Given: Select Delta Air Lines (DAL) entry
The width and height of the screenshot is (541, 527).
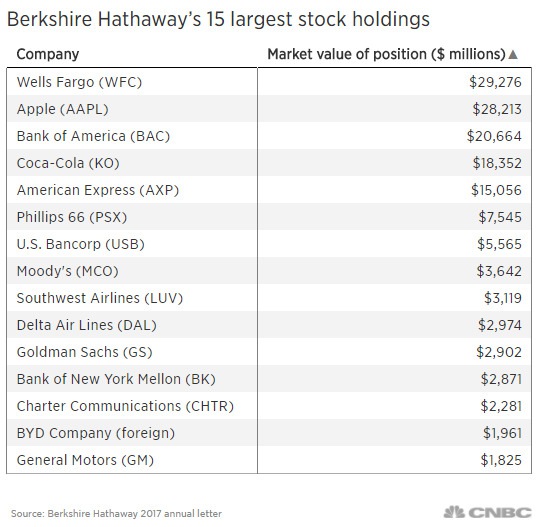Looking at the screenshot, I should pos(86,325).
